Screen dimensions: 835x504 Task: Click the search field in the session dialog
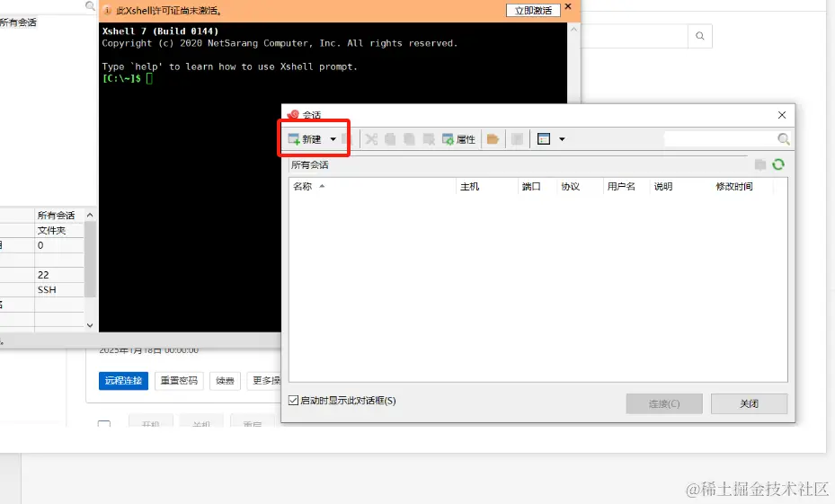(x=719, y=139)
